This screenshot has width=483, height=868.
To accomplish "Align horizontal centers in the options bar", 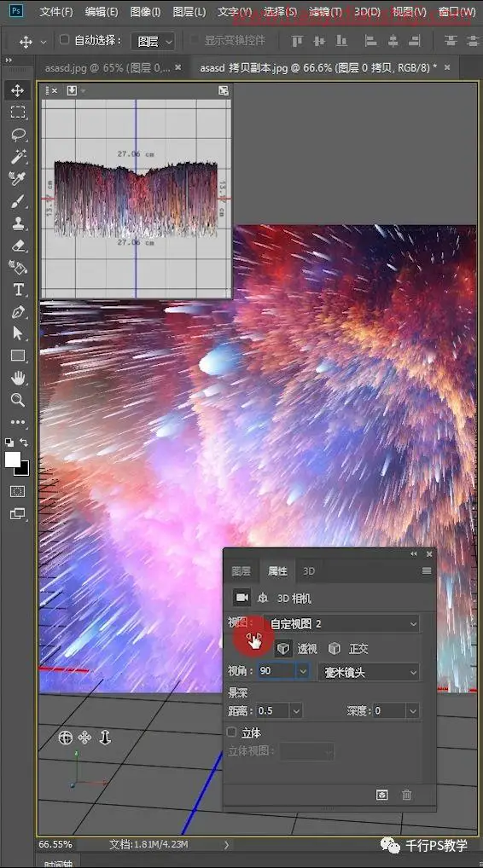I will point(393,40).
